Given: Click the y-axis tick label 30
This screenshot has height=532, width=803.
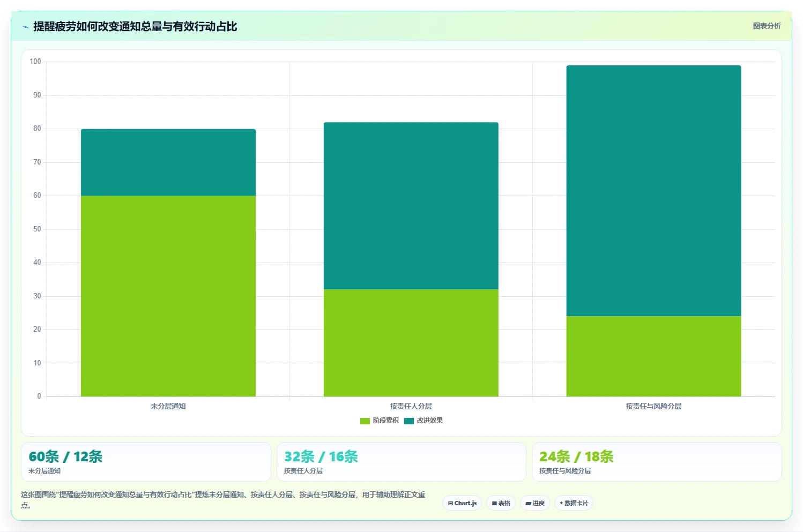Looking at the screenshot, I should click(x=37, y=296).
